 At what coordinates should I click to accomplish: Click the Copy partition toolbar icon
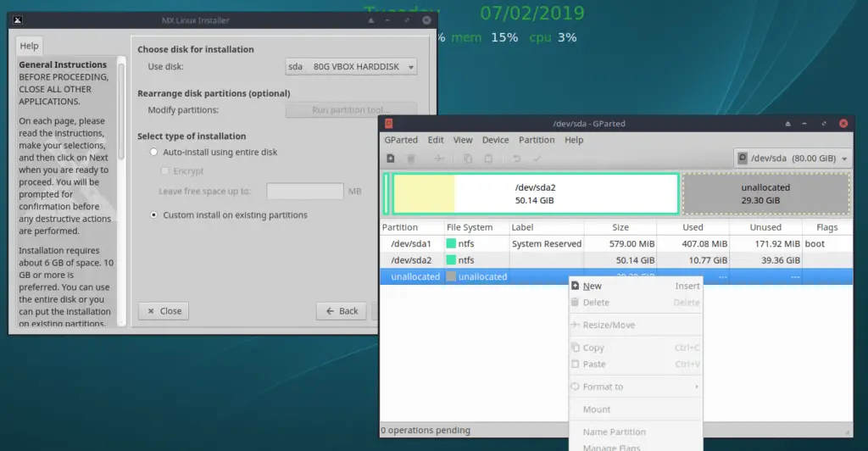point(468,159)
